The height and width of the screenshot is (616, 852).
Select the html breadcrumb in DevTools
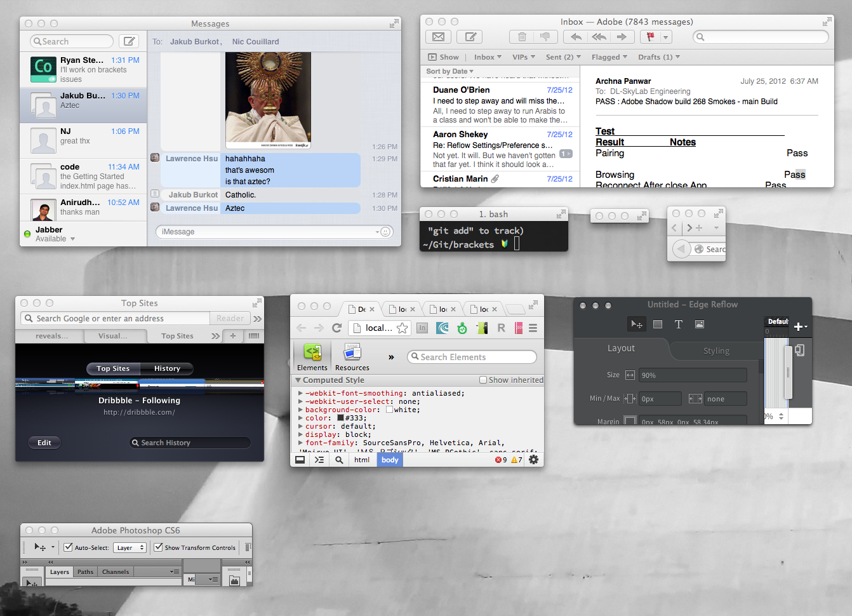[x=362, y=460]
